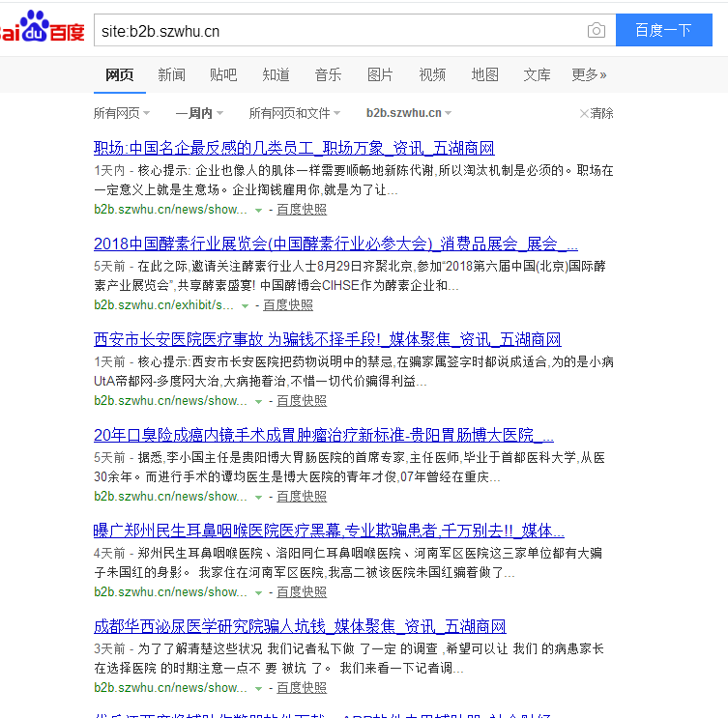Click the 百度一下 search button
Viewport: 728px width, 718px height.
tap(663, 30)
